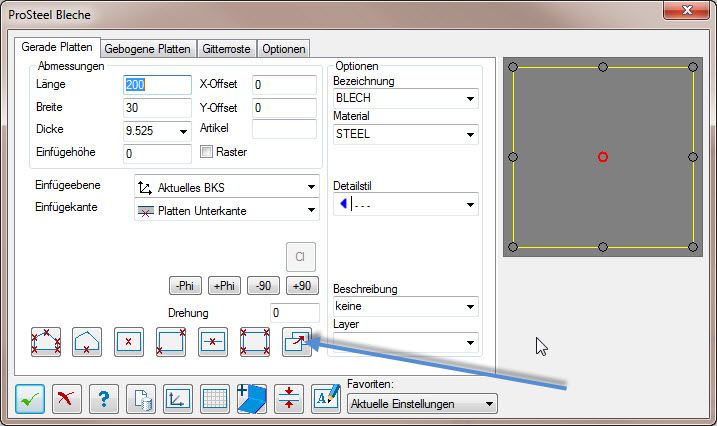Select the top-left insertion point in preview

[513, 67]
